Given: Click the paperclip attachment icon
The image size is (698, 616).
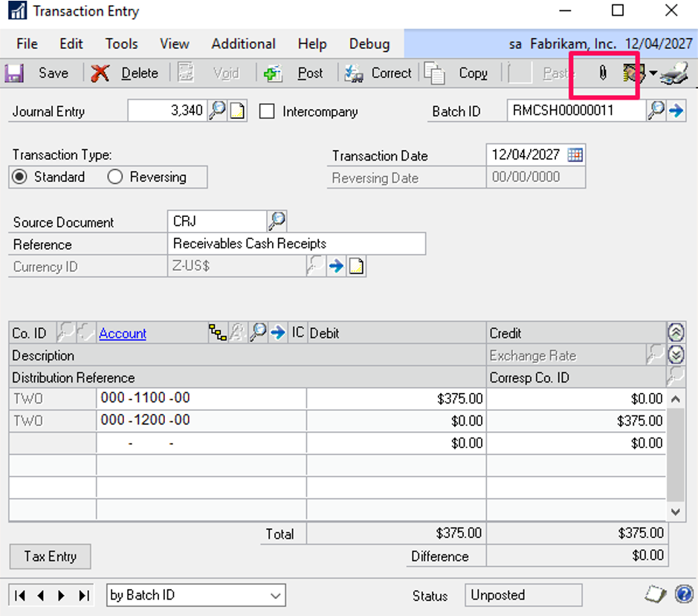Looking at the screenshot, I should [603, 73].
